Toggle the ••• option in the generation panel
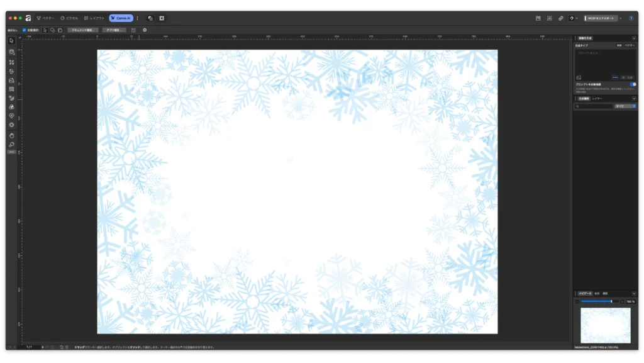644x363 pixels. (x=615, y=77)
